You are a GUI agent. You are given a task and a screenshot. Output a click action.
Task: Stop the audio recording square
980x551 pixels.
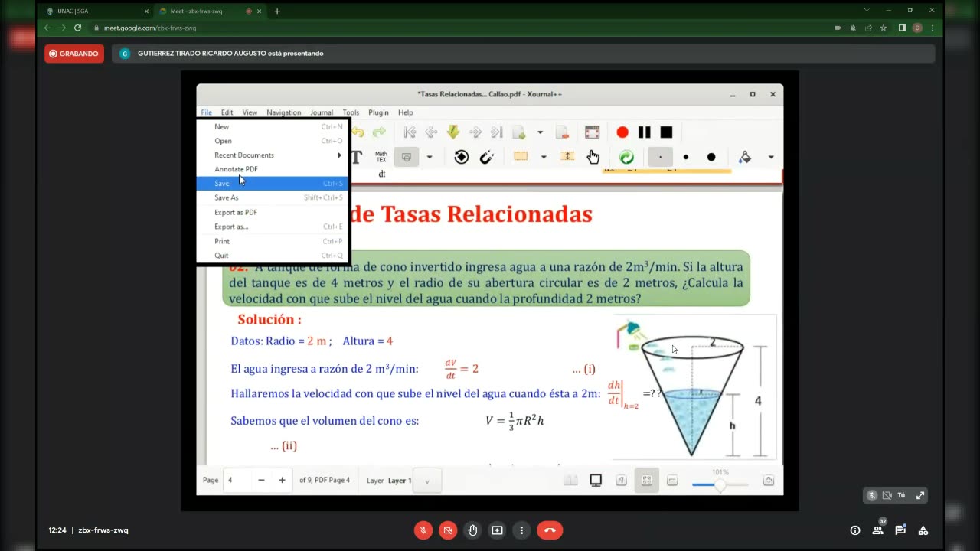(x=666, y=132)
